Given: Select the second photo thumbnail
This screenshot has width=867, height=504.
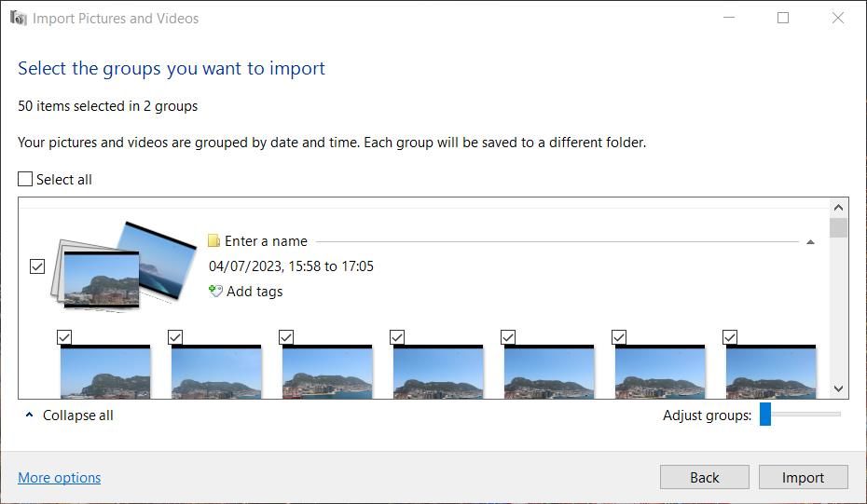Looking at the screenshot, I should [216, 372].
